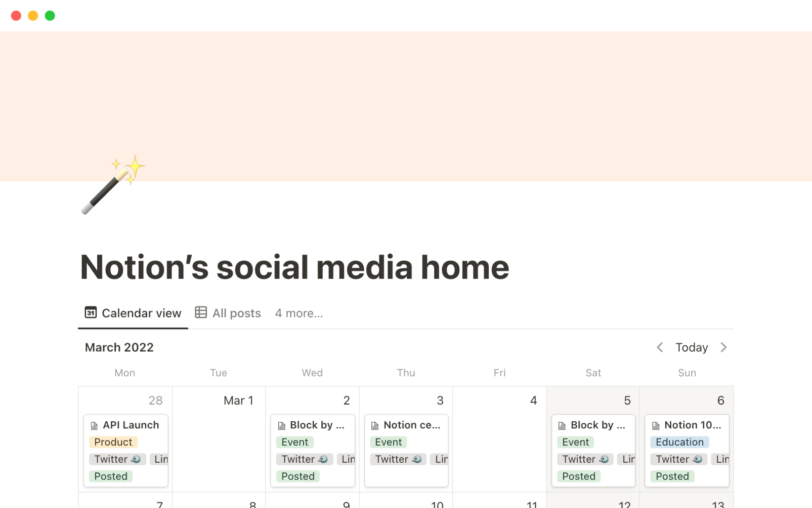812x508 pixels.
Task: Select the Calendar view tab
Action: point(133,313)
